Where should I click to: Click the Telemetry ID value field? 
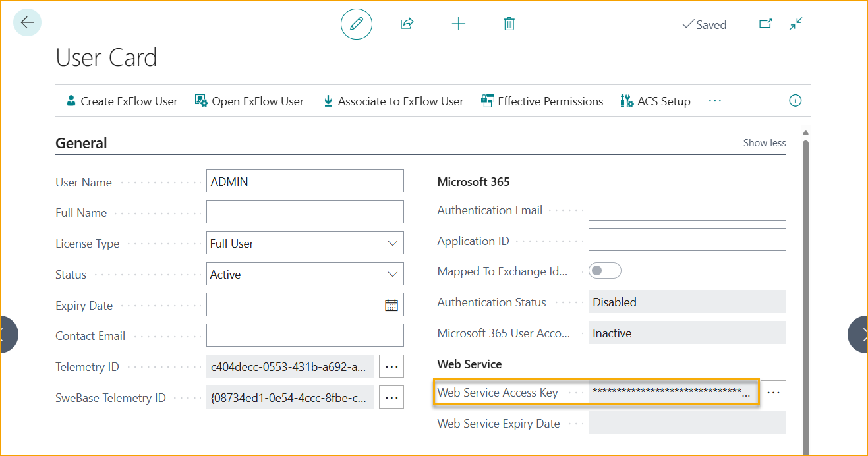pyautogui.click(x=291, y=366)
